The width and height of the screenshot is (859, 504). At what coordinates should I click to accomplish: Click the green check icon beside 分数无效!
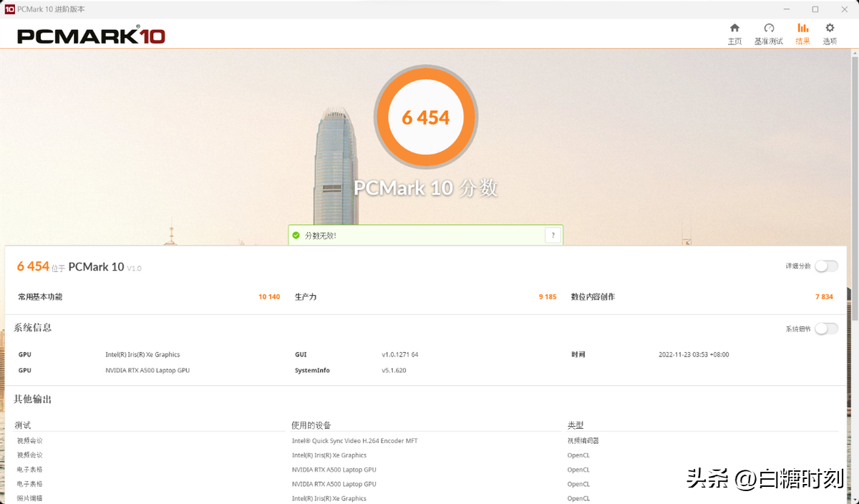296,235
